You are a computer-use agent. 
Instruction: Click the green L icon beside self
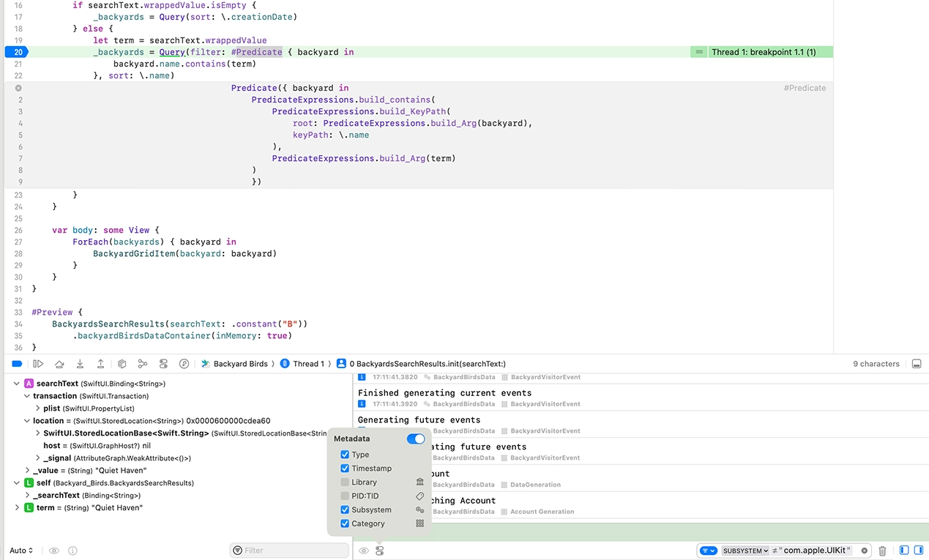(29, 483)
